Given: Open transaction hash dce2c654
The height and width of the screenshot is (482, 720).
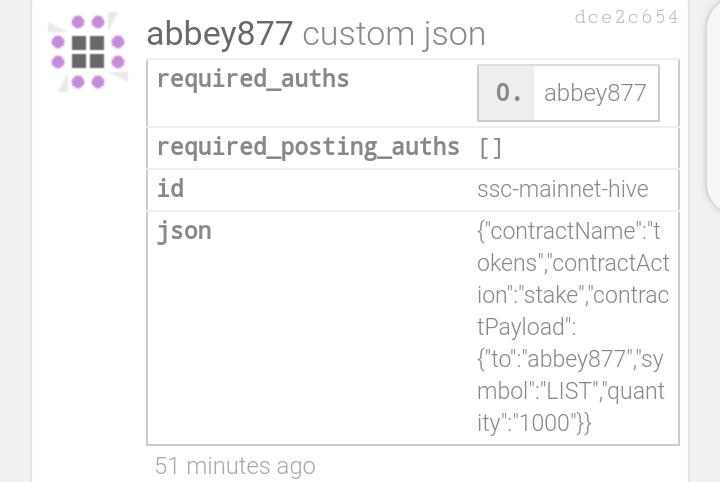Looking at the screenshot, I should click(626, 17).
